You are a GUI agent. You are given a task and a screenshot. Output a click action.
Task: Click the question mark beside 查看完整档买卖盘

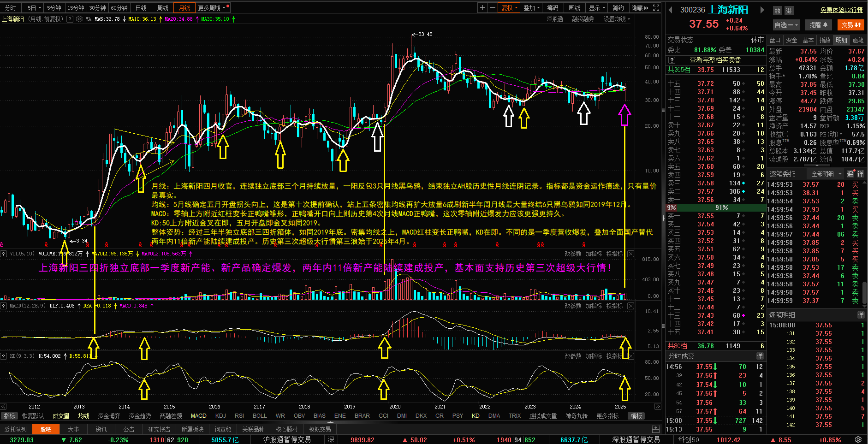[x=672, y=60]
